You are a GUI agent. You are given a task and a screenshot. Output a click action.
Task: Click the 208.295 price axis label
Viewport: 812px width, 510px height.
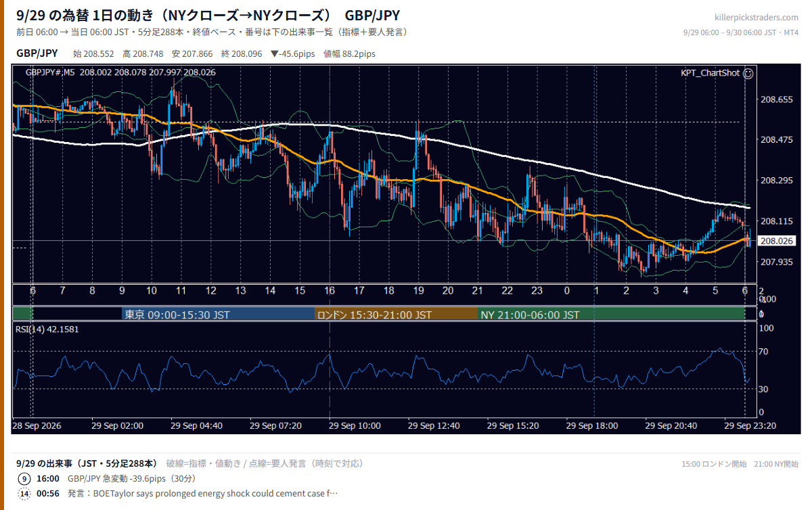(777, 181)
